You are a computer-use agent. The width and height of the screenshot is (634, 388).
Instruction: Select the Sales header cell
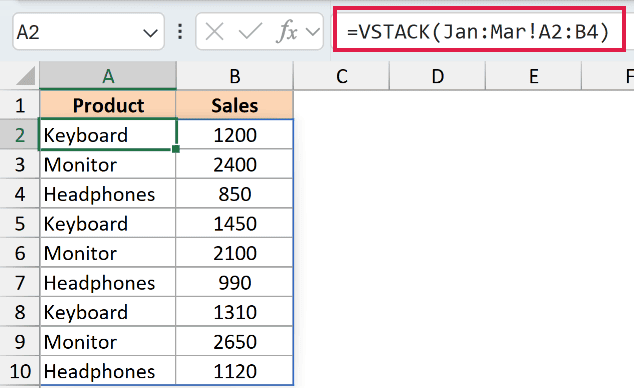point(235,105)
